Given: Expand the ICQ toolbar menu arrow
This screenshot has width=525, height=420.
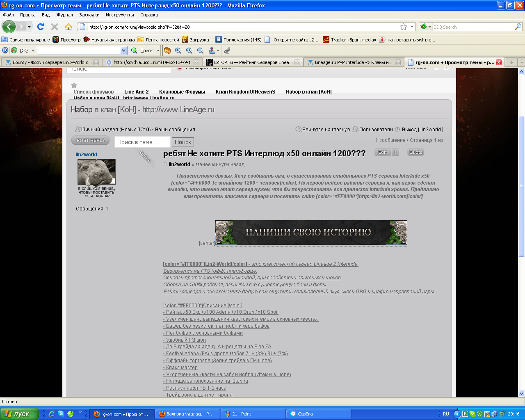Looking at the screenshot, I should (x=33, y=50).
